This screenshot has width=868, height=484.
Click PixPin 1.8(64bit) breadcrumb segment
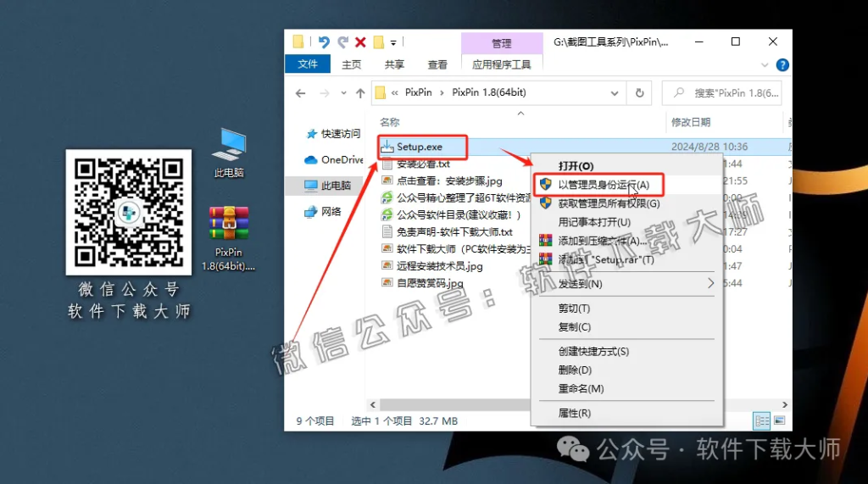click(x=489, y=92)
